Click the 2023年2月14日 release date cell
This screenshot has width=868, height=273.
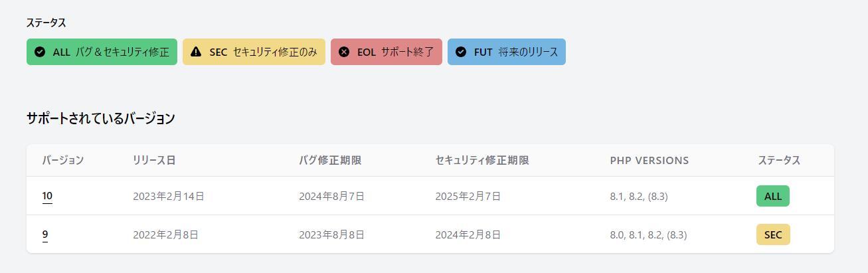[169, 196]
